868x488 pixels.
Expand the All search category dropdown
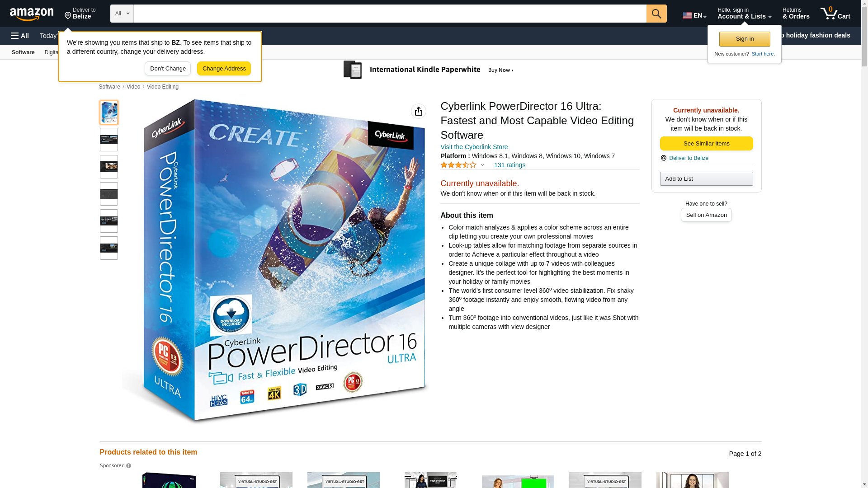tap(122, 14)
